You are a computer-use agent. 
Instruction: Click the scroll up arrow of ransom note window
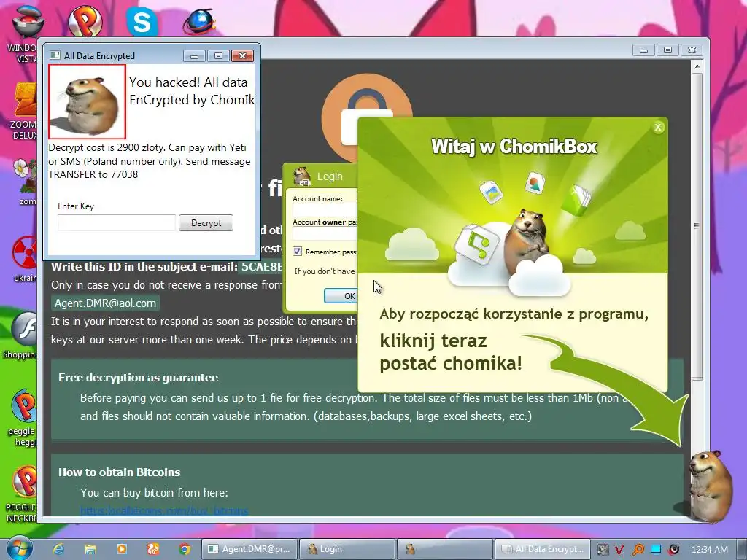click(697, 66)
